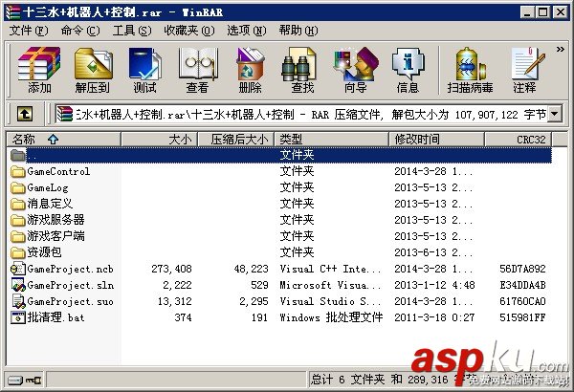Click the RAR archive icon in address bar
The width and height of the screenshot is (574, 392).
pyautogui.click(x=64, y=114)
